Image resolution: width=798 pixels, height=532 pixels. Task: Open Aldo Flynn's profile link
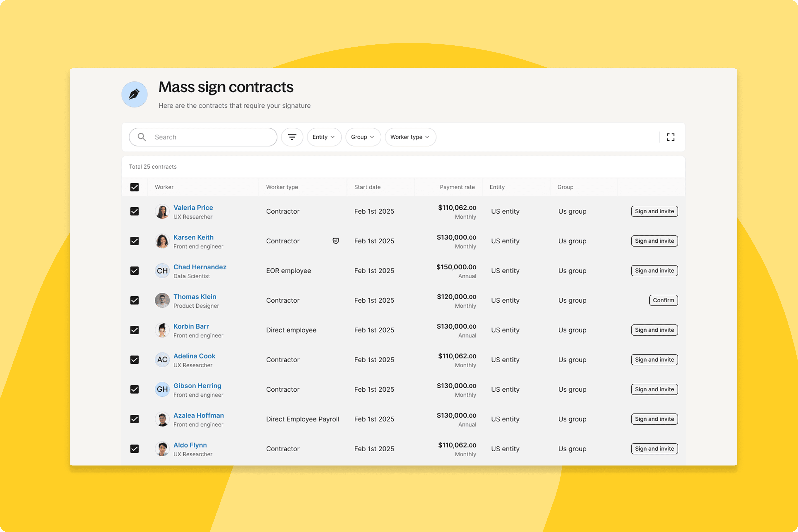tap(190, 445)
